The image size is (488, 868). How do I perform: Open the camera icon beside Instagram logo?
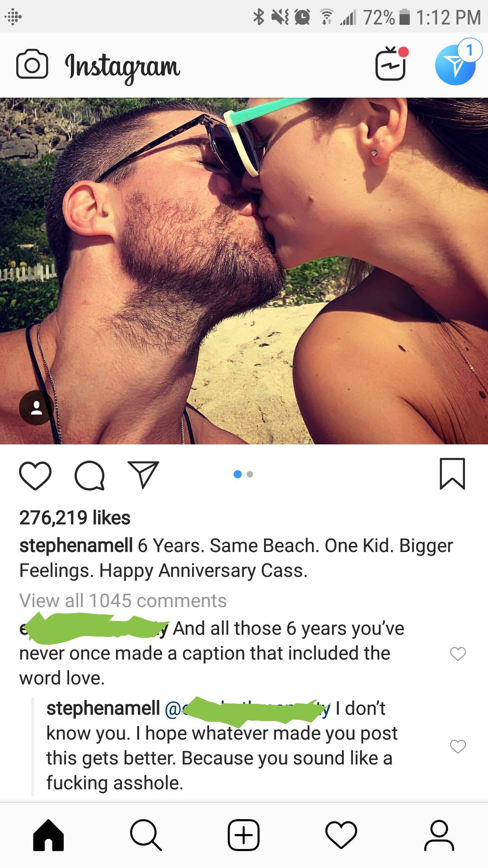tap(32, 65)
